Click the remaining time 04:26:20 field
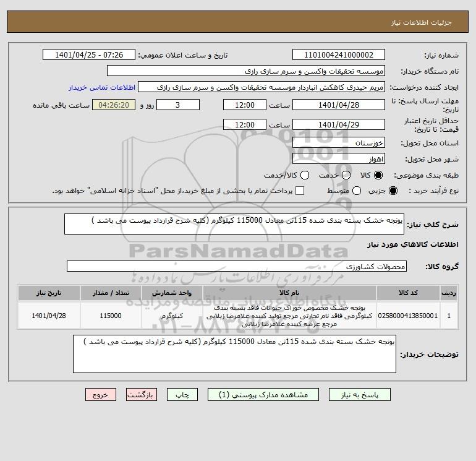Image resolution: width=476 pixels, height=461 pixels. click(114, 105)
